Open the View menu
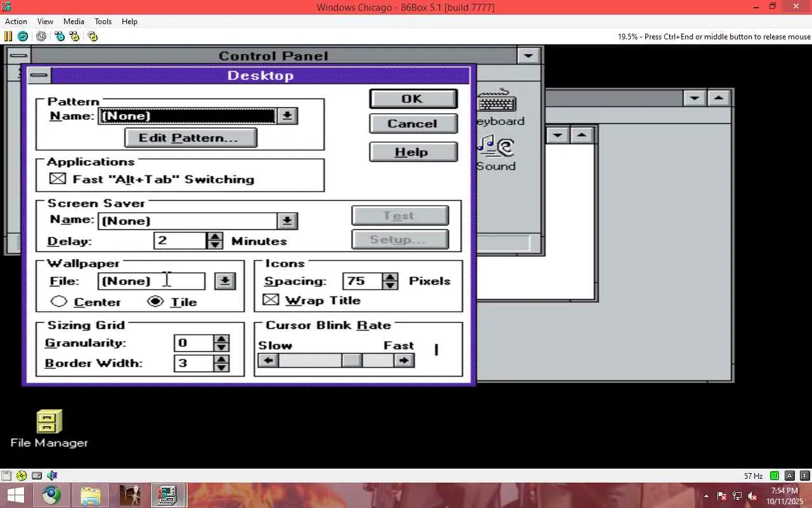This screenshot has height=508, width=812. point(45,21)
